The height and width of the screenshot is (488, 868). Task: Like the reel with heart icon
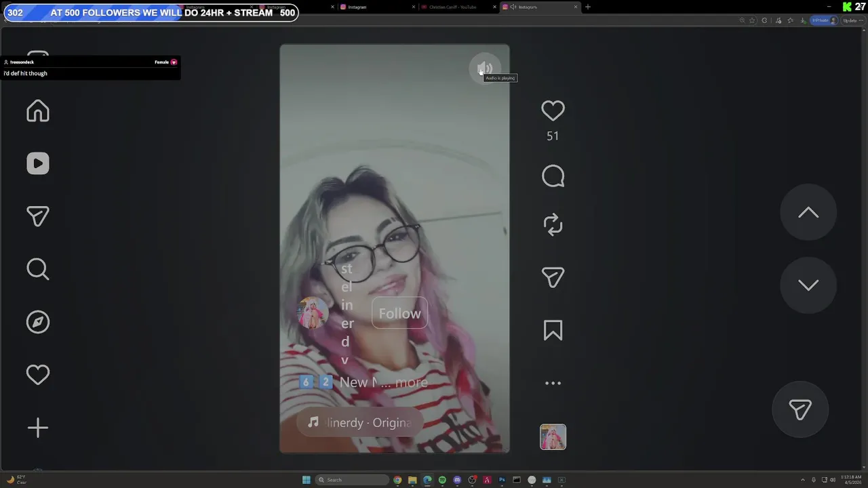click(x=553, y=110)
